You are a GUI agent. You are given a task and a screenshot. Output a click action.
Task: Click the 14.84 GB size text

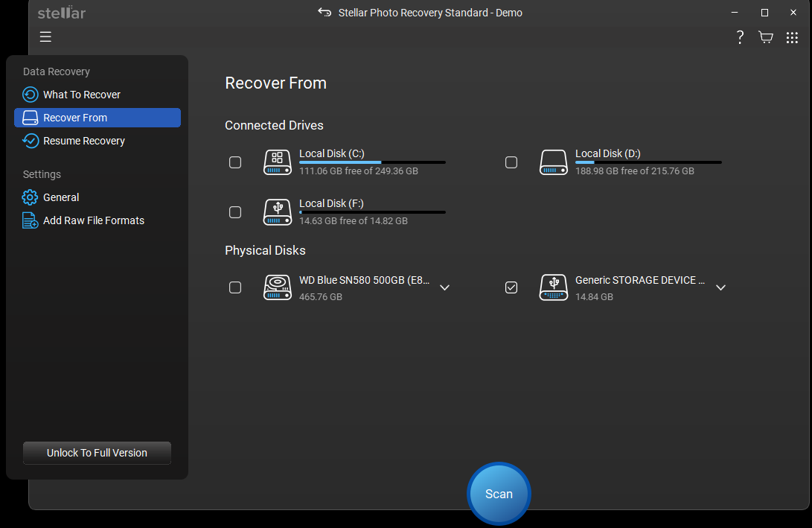(594, 297)
